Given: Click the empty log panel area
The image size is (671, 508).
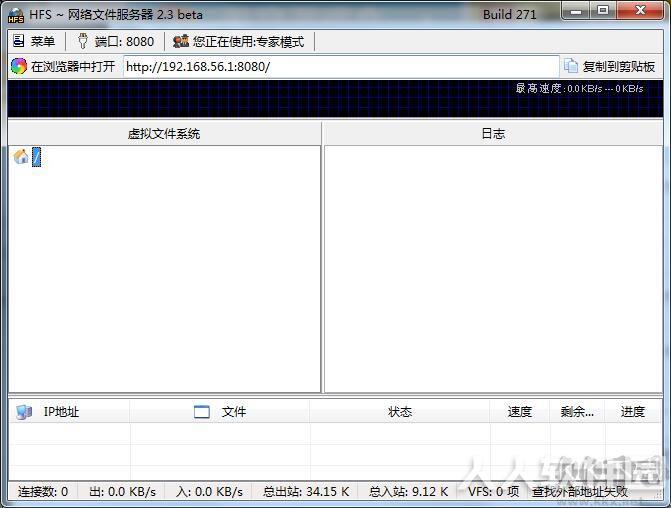Looking at the screenshot, I should 493,269.
